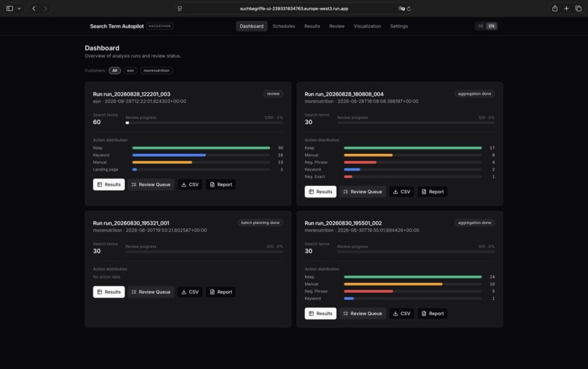
Task: Open Results for run_20260830_195321_001
Action: click(109, 292)
